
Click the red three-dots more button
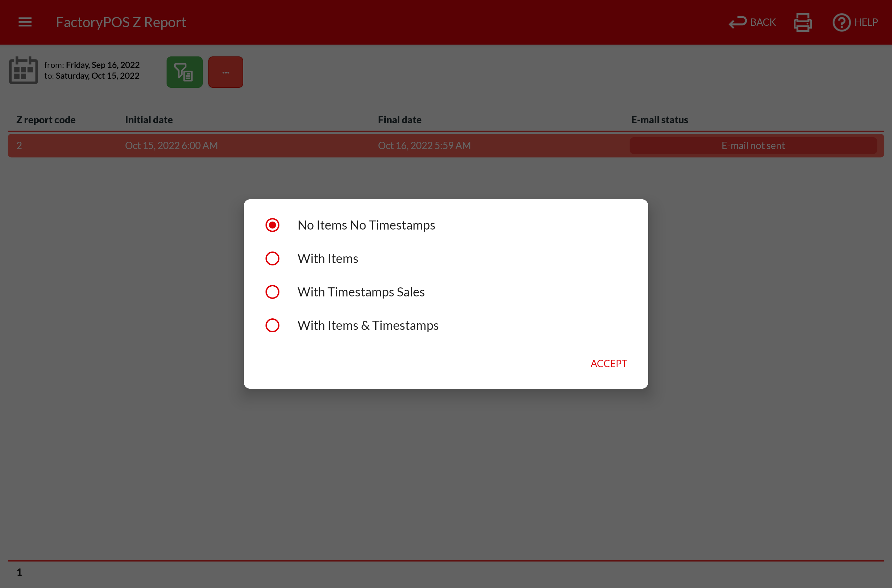pos(225,72)
